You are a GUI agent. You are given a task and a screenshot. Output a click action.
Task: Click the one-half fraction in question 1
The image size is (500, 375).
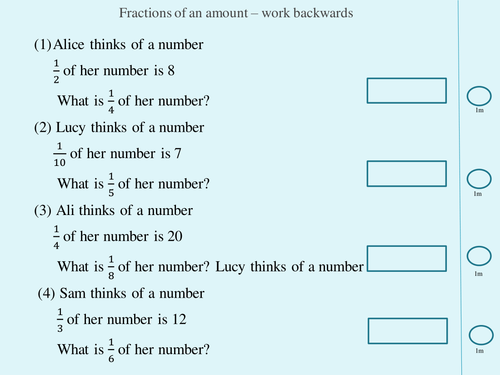[56, 71]
